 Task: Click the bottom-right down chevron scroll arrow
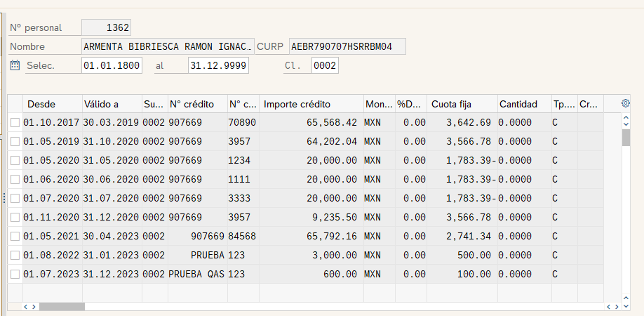point(626,307)
